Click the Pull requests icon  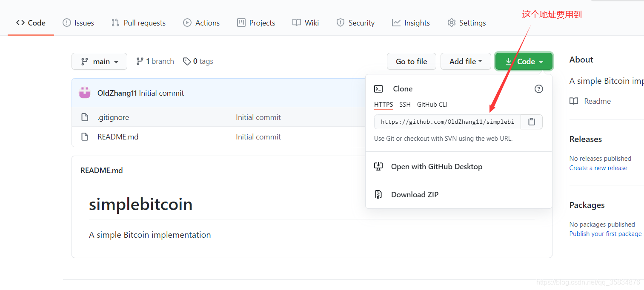(115, 23)
